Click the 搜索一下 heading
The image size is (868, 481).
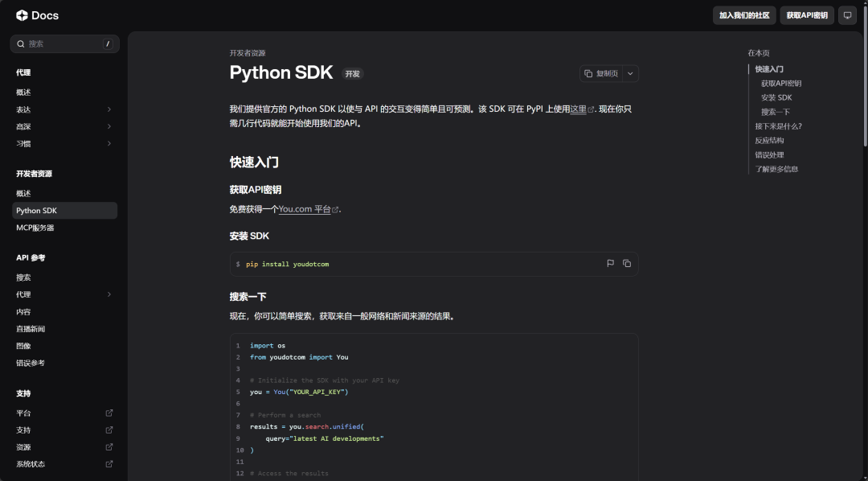(x=248, y=297)
